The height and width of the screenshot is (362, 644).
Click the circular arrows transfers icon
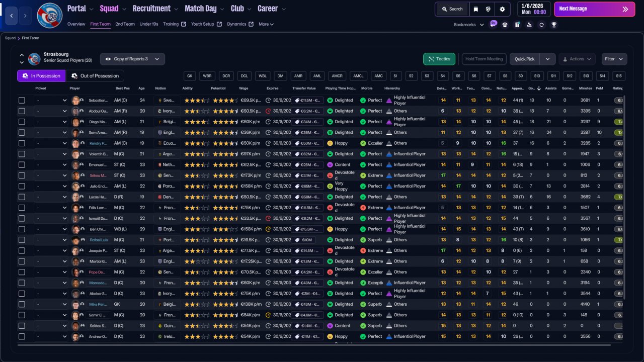click(x=541, y=25)
